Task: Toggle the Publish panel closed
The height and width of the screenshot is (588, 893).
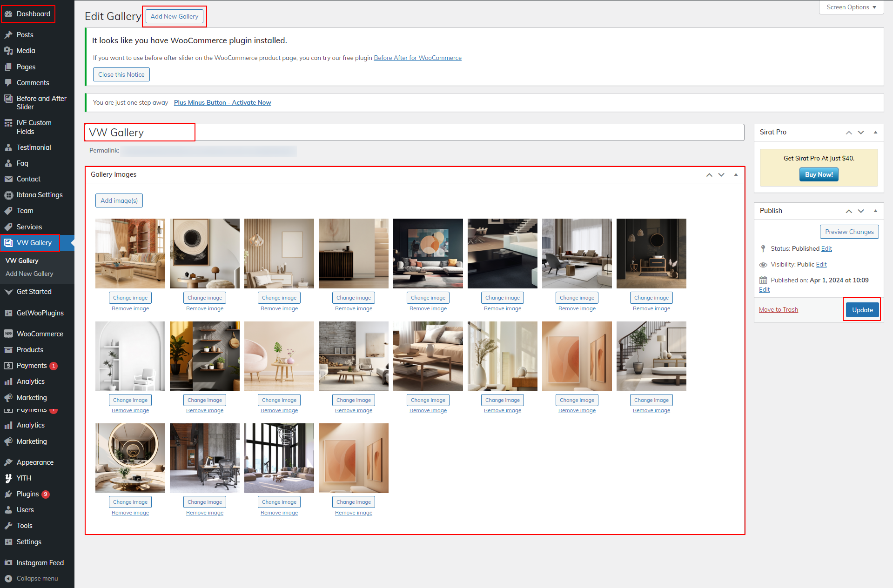Action: tap(875, 211)
